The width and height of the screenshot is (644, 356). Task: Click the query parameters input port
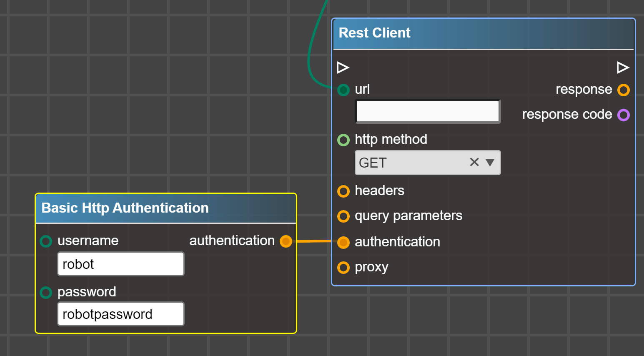pos(343,216)
